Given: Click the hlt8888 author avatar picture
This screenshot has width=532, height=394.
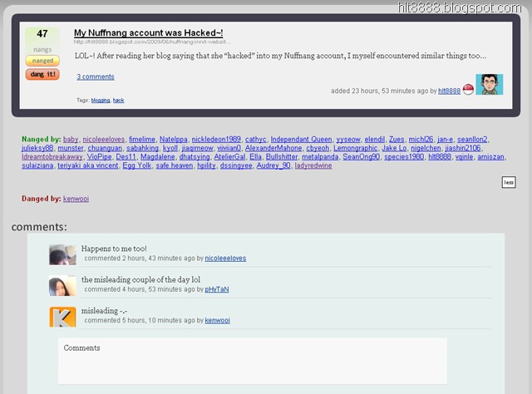Looking at the screenshot, I should [490, 85].
